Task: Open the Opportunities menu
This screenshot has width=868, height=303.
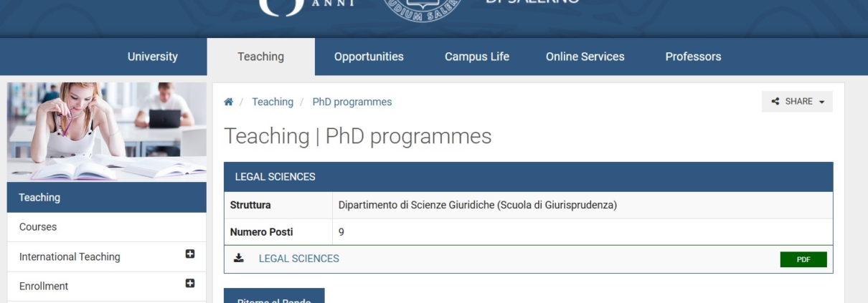Action: click(x=369, y=57)
